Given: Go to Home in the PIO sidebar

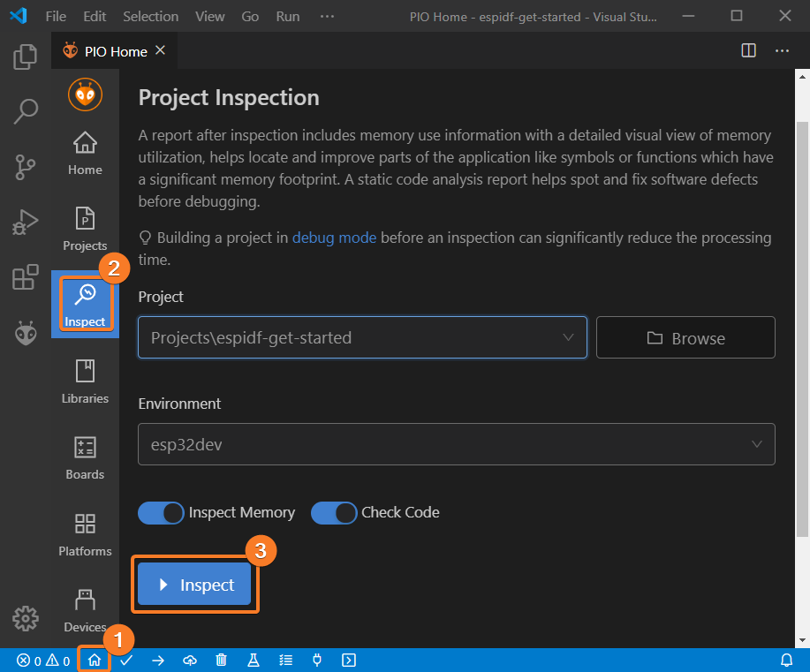Looking at the screenshot, I should point(85,154).
